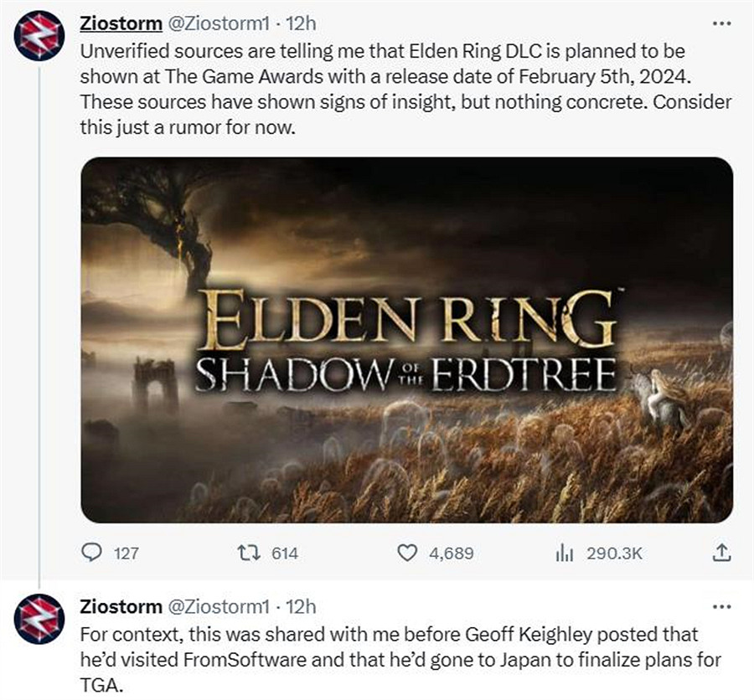Open more options on the first tweet

click(720, 22)
